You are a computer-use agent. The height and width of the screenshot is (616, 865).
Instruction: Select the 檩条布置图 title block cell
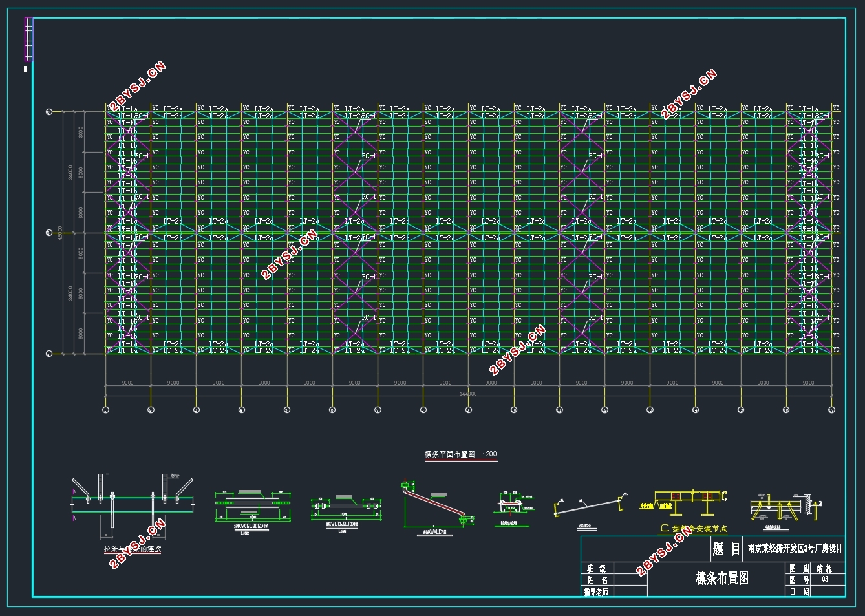721,577
